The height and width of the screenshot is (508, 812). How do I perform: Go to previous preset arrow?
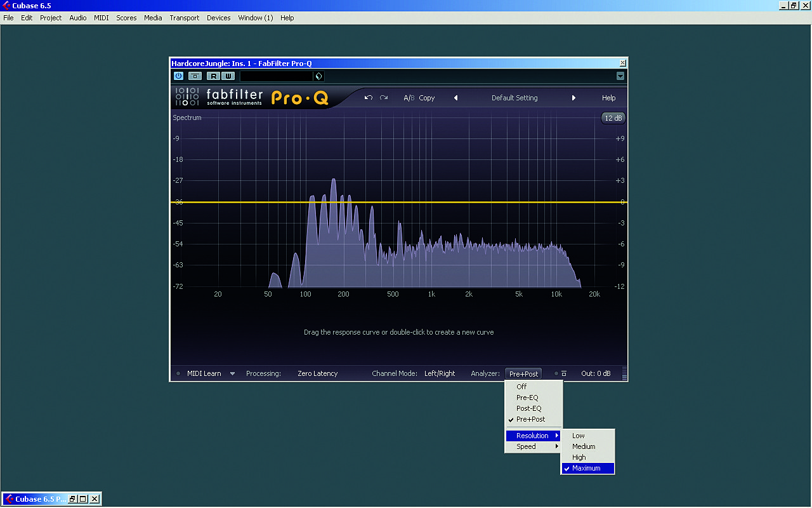[455, 98]
